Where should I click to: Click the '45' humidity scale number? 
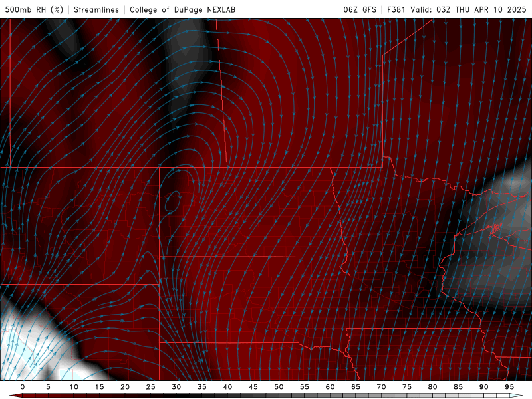click(x=253, y=387)
